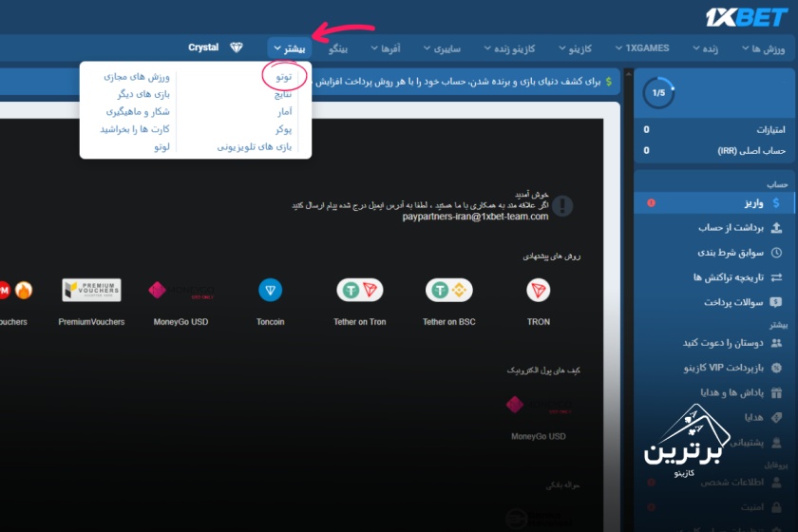Open the بینگو nav item
Image resolution: width=798 pixels, height=532 pixels.
tap(338, 48)
